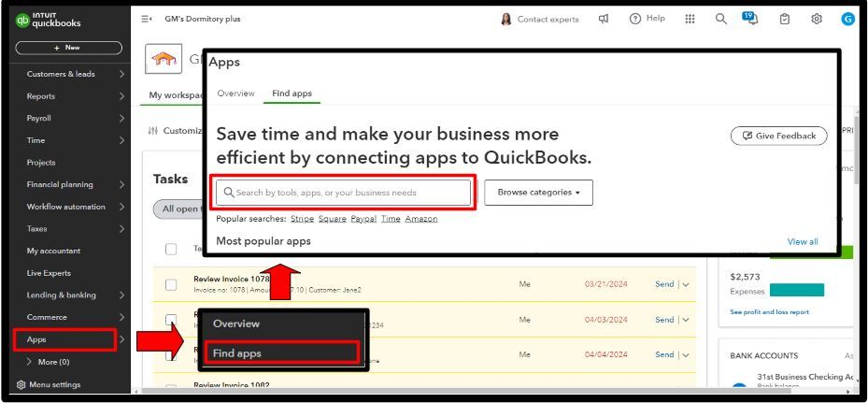Expand the Workflow automation chevron

click(x=121, y=207)
